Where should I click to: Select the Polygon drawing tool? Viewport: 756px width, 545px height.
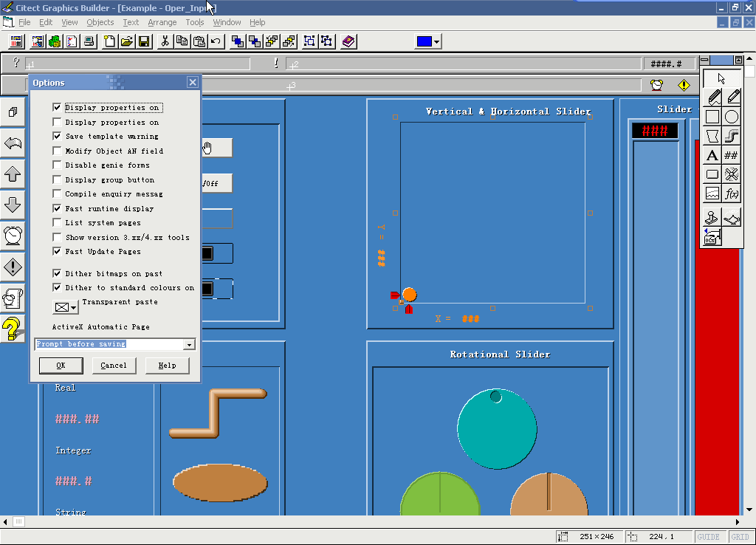pos(712,136)
